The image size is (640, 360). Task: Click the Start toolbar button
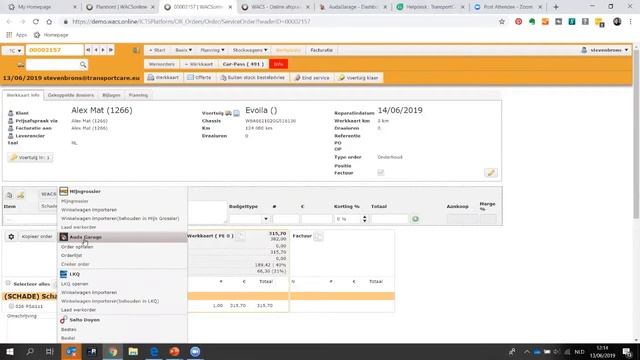point(157,50)
